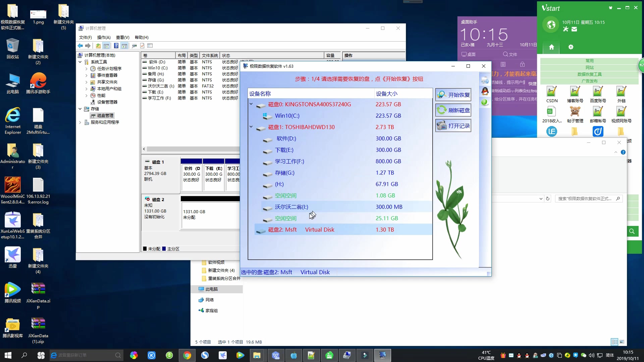The height and width of the screenshot is (362, 644).
Task: Open the 腾讯手游助手 desktop icon
Action: coord(38,83)
